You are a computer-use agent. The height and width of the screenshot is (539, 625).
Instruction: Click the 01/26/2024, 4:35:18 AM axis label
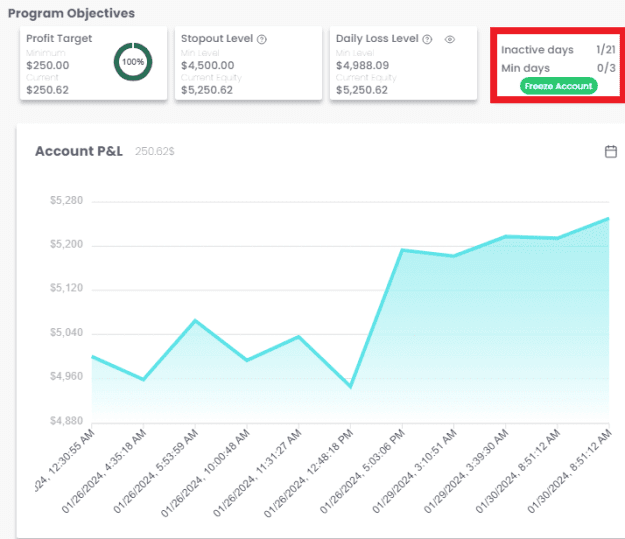pyautogui.click(x=104, y=471)
